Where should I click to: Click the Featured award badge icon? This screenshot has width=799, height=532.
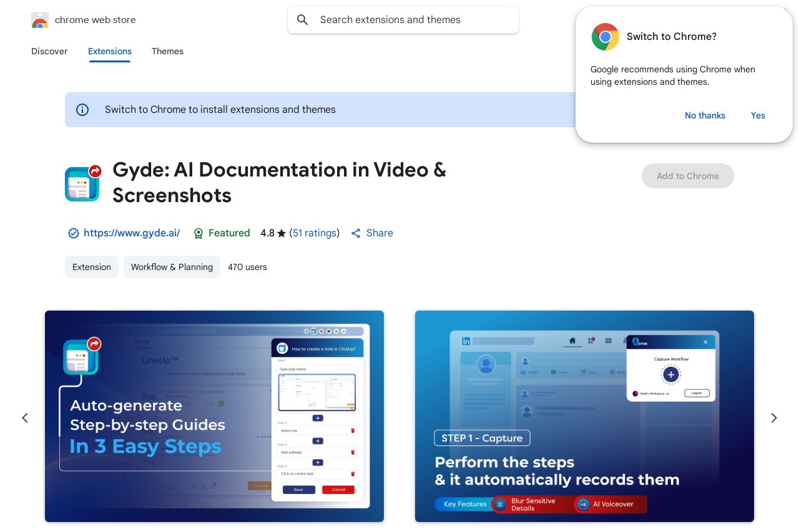click(x=199, y=233)
